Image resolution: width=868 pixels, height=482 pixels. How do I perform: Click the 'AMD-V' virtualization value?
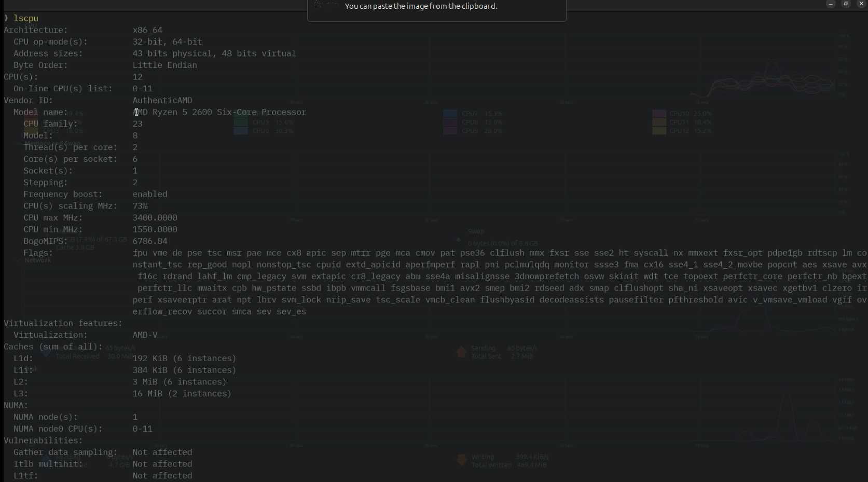pyautogui.click(x=145, y=335)
